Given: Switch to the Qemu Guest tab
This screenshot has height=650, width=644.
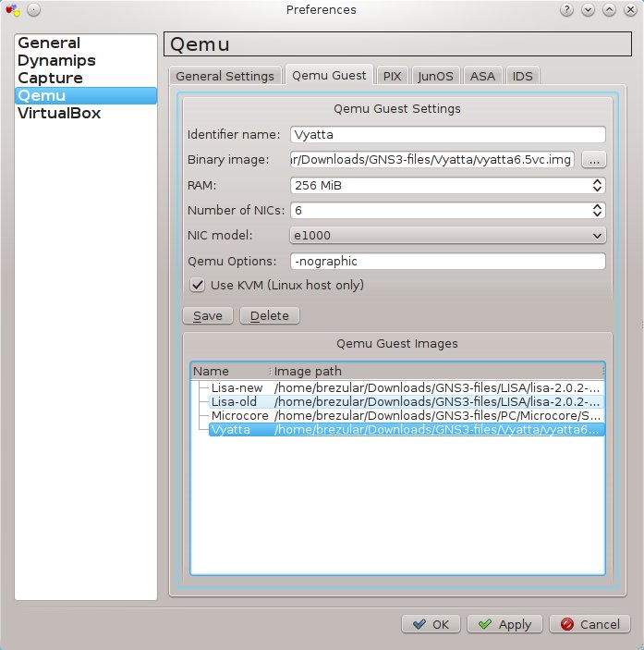Looking at the screenshot, I should pos(329,75).
